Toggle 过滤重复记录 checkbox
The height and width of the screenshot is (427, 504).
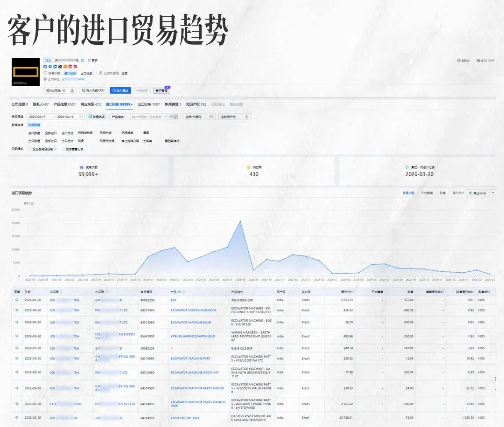[x=63, y=149]
